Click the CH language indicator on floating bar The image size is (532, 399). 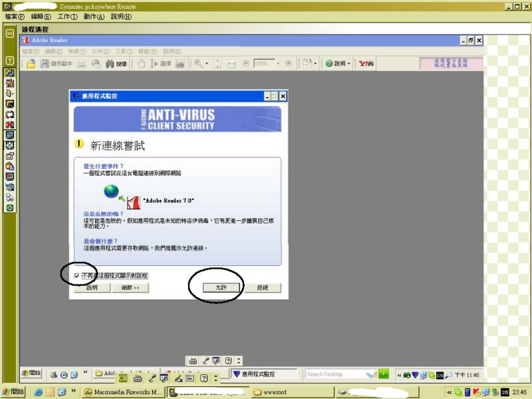[x=123, y=378]
